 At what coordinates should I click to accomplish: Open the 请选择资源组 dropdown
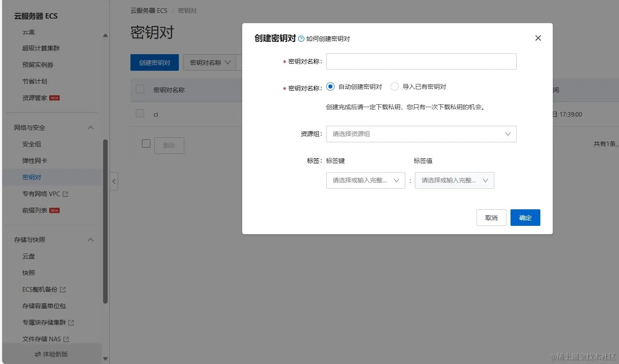click(421, 134)
